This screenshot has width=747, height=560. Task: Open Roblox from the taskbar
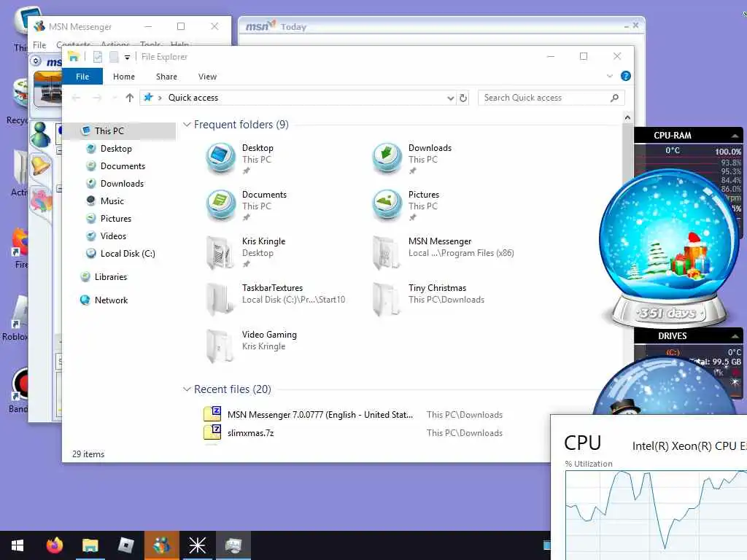pyautogui.click(x=125, y=545)
